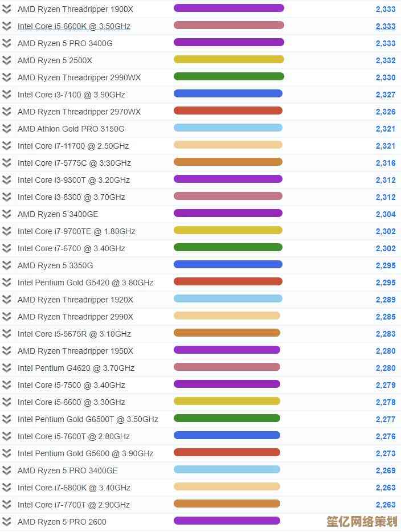
Task: Open Intel Core i5-7500 @ 3.40GHz entry
Action: [71, 385]
